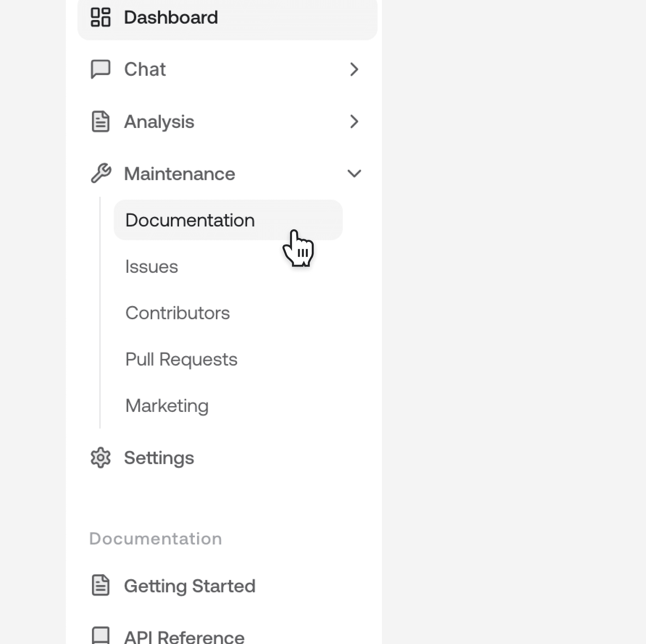Open the Getting Started link
646x644 pixels.
click(x=190, y=586)
